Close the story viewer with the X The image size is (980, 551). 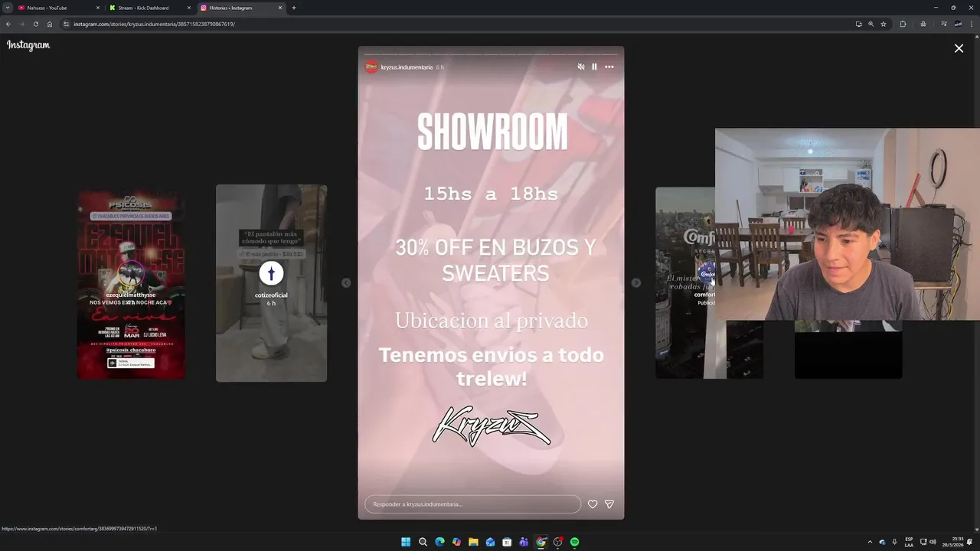[959, 48]
